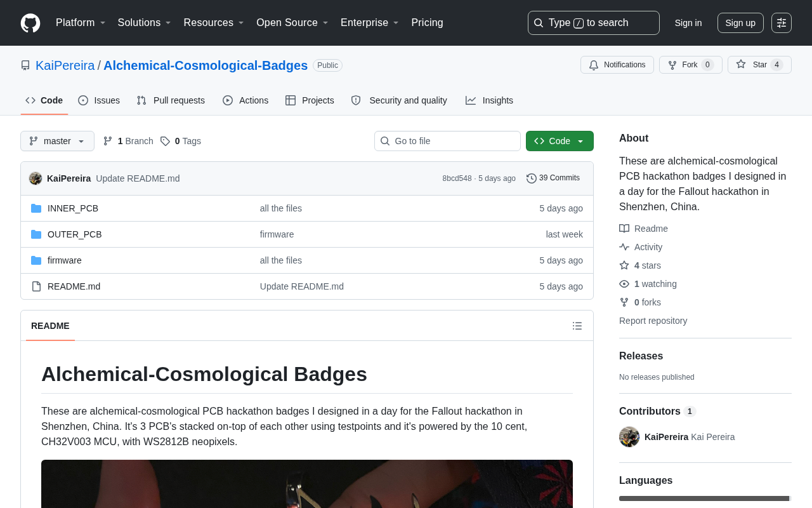
Task: Open the OUTER_PCB folder
Action: coord(75,234)
